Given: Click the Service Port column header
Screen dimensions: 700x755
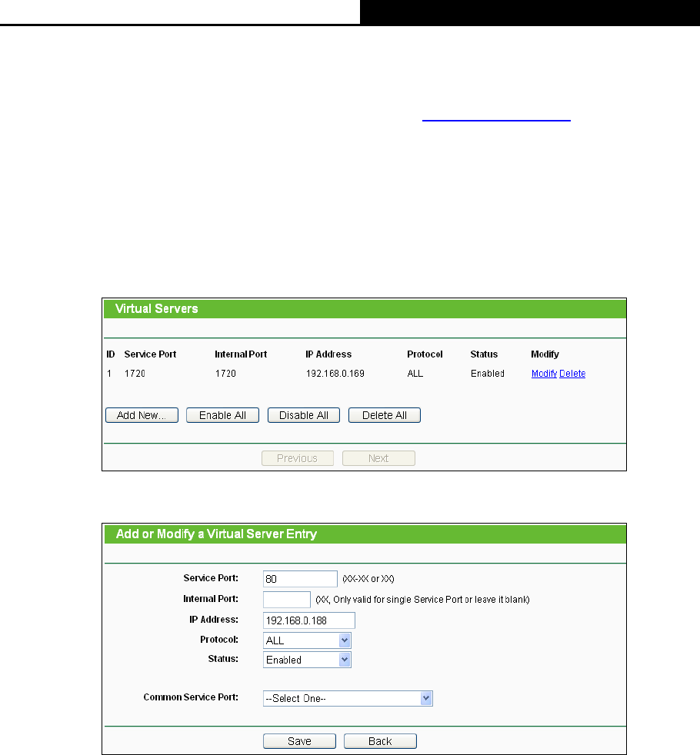Looking at the screenshot, I should coord(150,354).
